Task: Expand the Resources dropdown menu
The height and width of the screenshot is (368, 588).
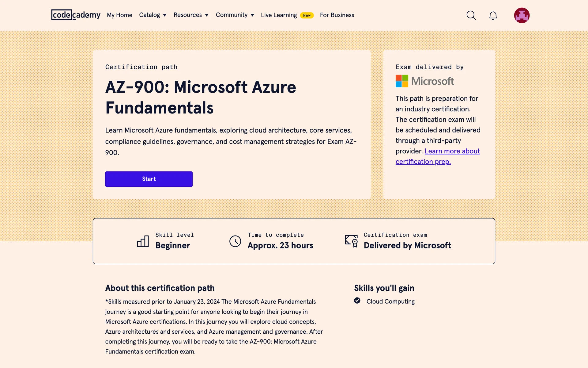Action: click(191, 15)
